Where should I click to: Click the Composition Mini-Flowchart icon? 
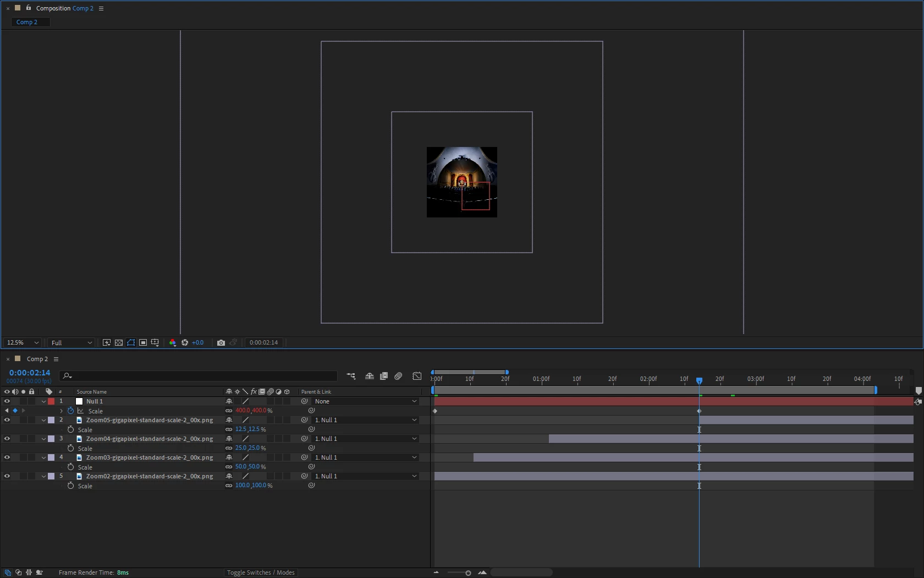(351, 376)
